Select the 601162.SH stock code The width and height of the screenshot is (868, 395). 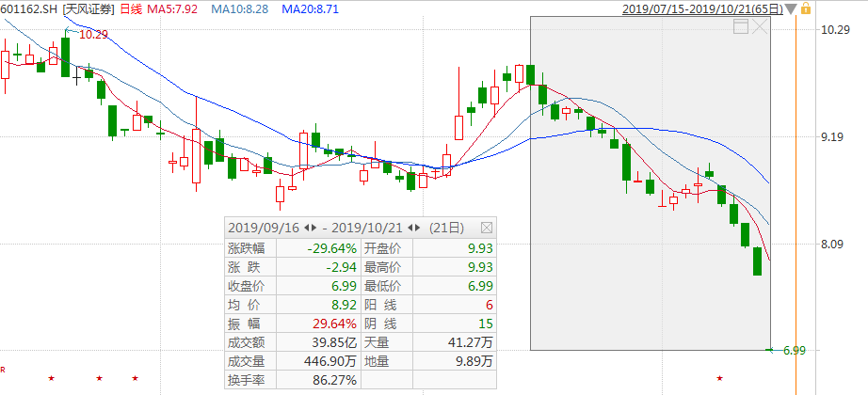tap(29, 8)
